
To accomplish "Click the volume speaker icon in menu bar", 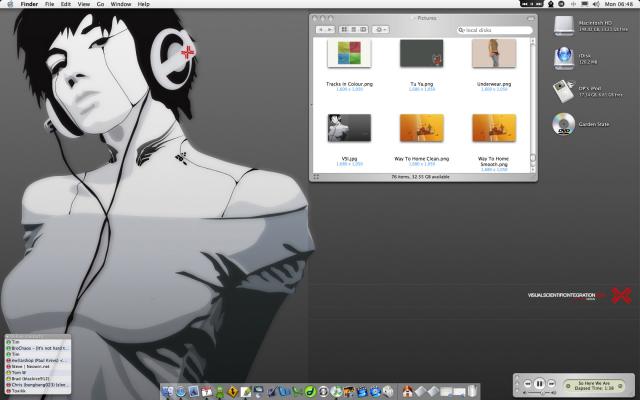I will [596, 4].
